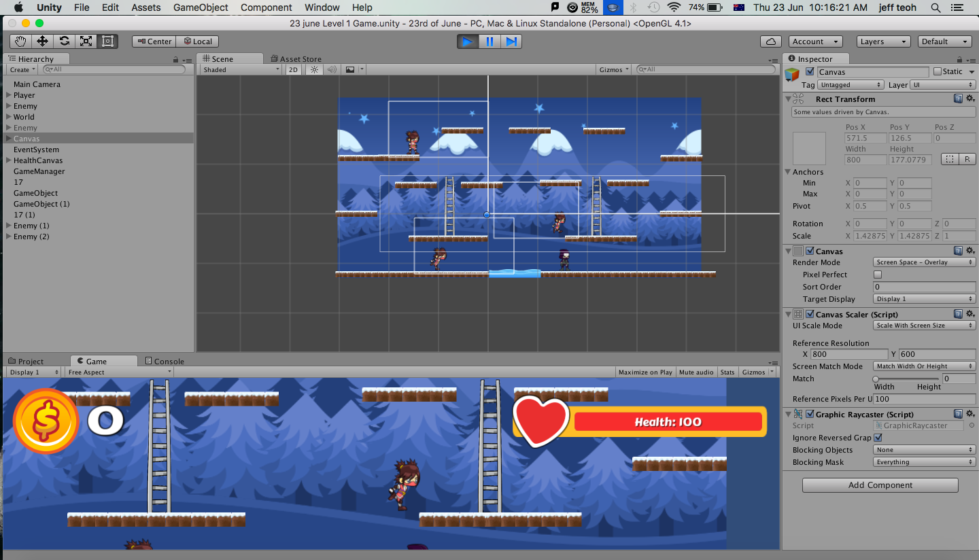Click GameObject cube icon in Inspector

792,73
